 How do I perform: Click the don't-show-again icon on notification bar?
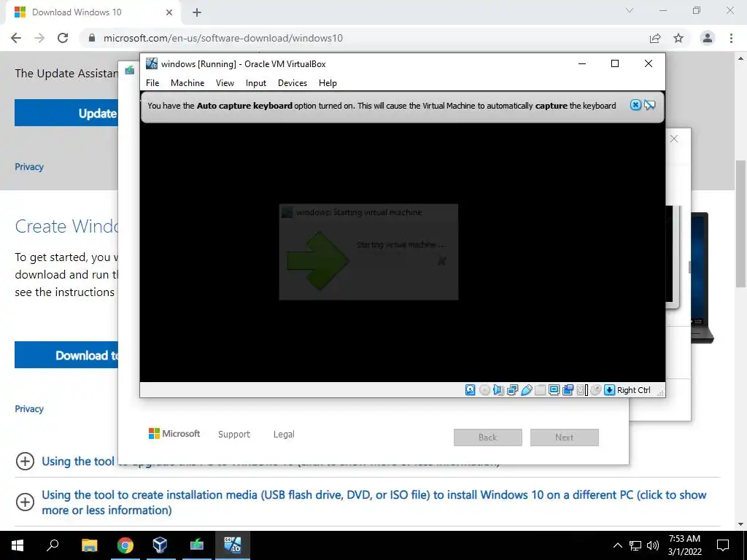pyautogui.click(x=650, y=105)
